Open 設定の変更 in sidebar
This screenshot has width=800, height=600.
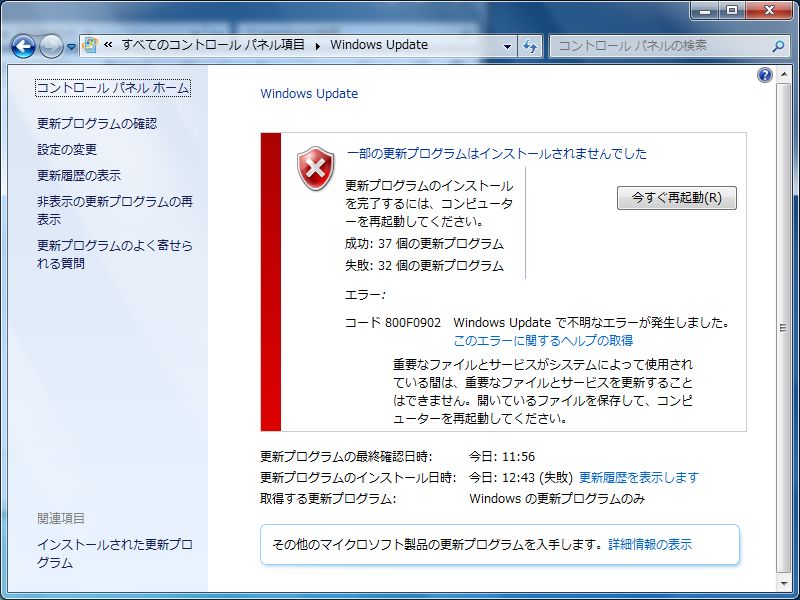[67, 150]
